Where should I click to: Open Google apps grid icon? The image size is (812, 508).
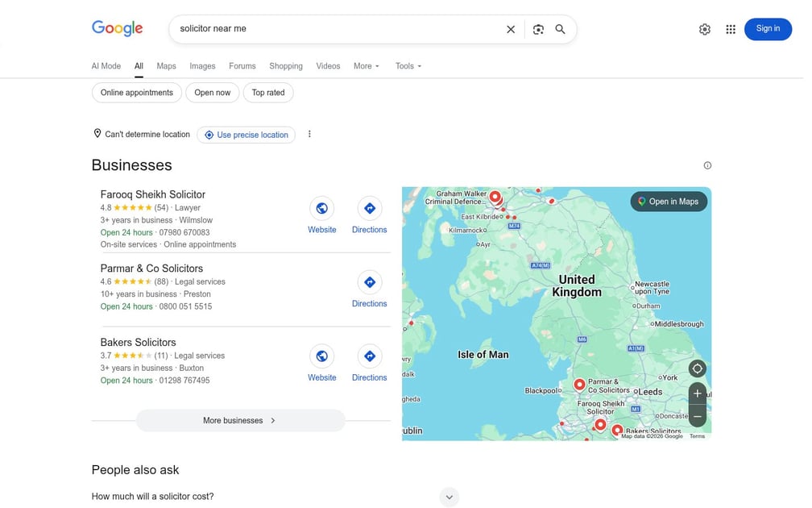pyautogui.click(x=731, y=29)
